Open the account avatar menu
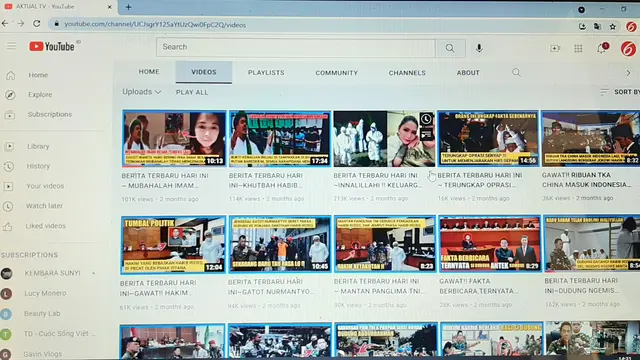Screen dimensions: 640x360 (x=628, y=49)
